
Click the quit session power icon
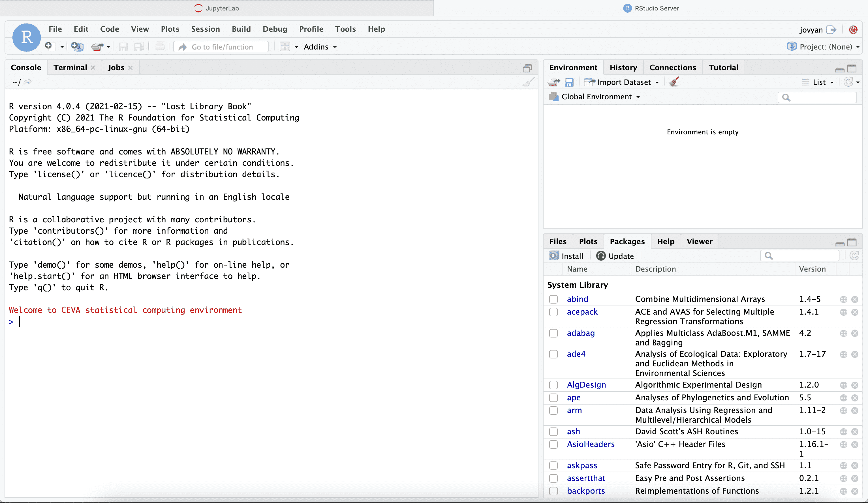tap(853, 30)
